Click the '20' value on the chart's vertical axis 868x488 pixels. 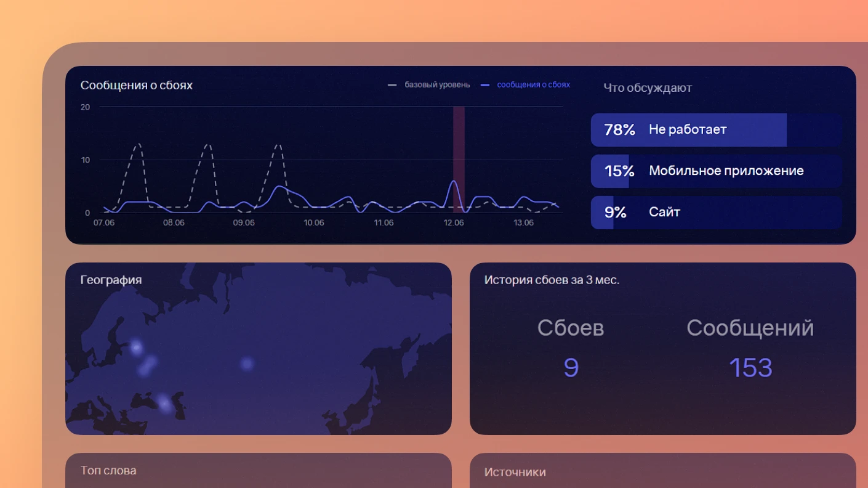[x=85, y=107]
